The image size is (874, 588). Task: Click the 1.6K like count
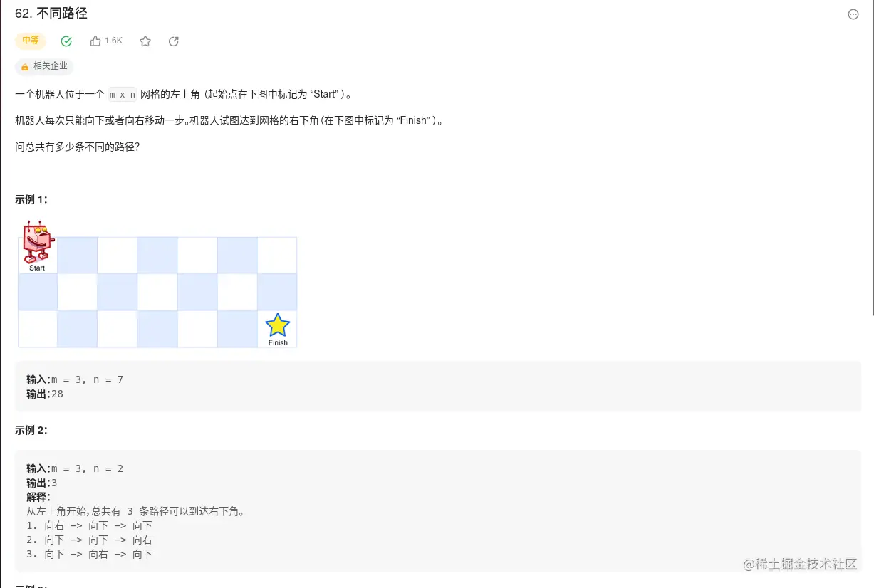pyautogui.click(x=113, y=41)
